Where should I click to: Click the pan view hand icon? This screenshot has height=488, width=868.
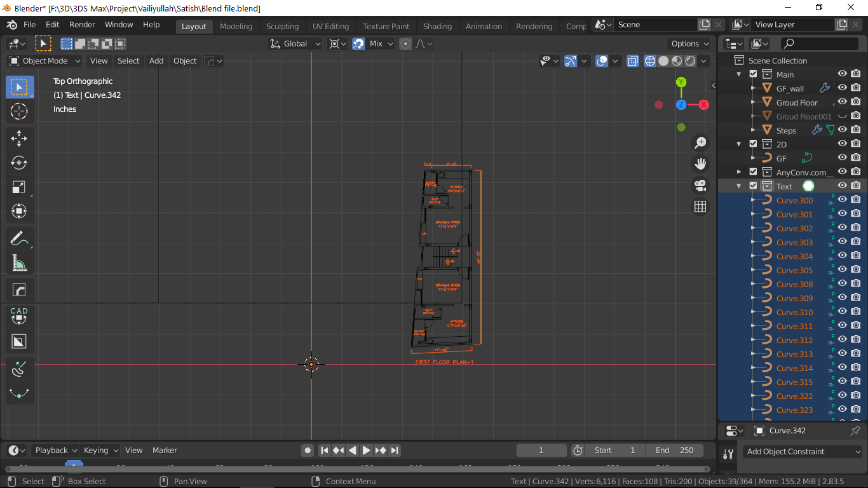click(x=700, y=164)
